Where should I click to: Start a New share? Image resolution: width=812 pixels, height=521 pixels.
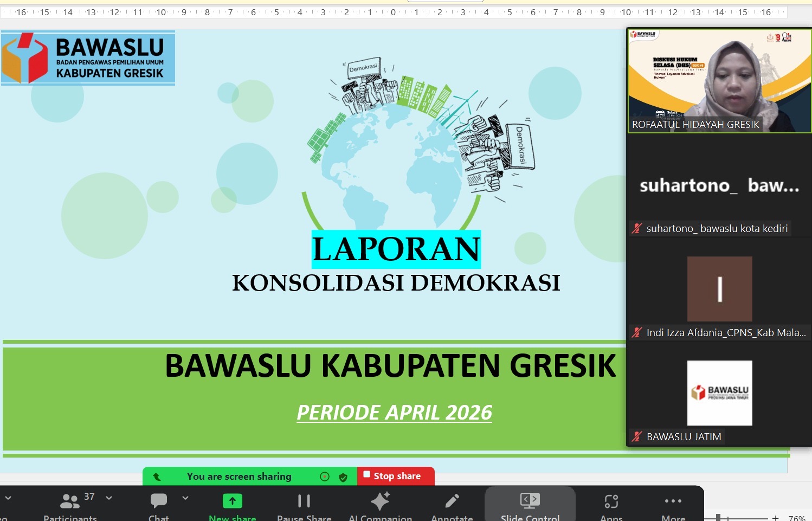click(233, 505)
